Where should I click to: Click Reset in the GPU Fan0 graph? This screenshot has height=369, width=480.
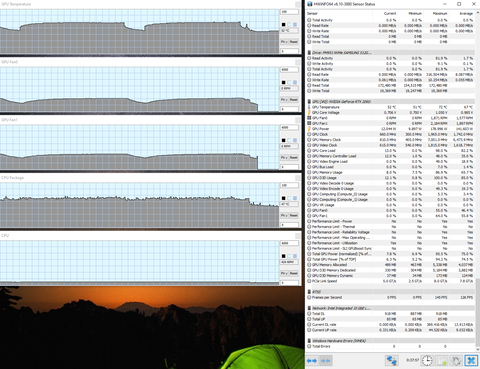[x=294, y=100]
